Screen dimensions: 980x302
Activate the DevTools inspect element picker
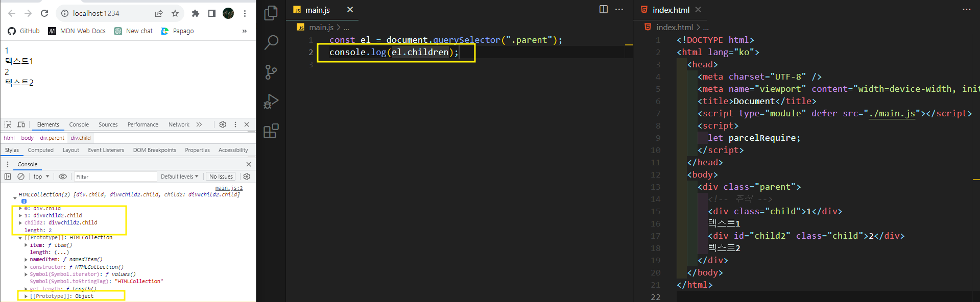point(8,124)
